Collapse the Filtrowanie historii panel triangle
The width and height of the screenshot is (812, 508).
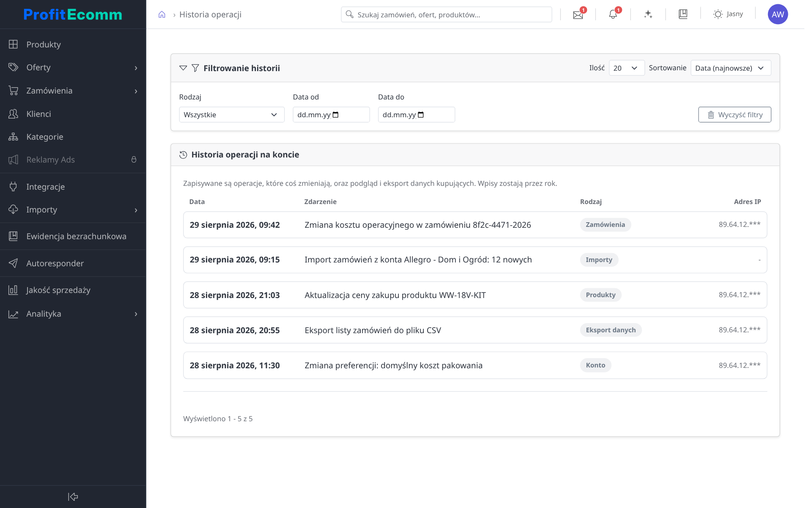(x=183, y=68)
